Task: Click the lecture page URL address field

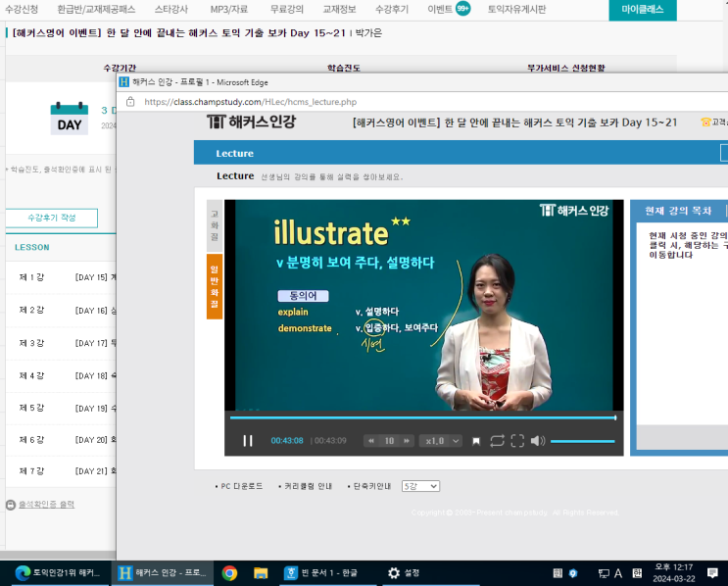Action: [x=250, y=102]
